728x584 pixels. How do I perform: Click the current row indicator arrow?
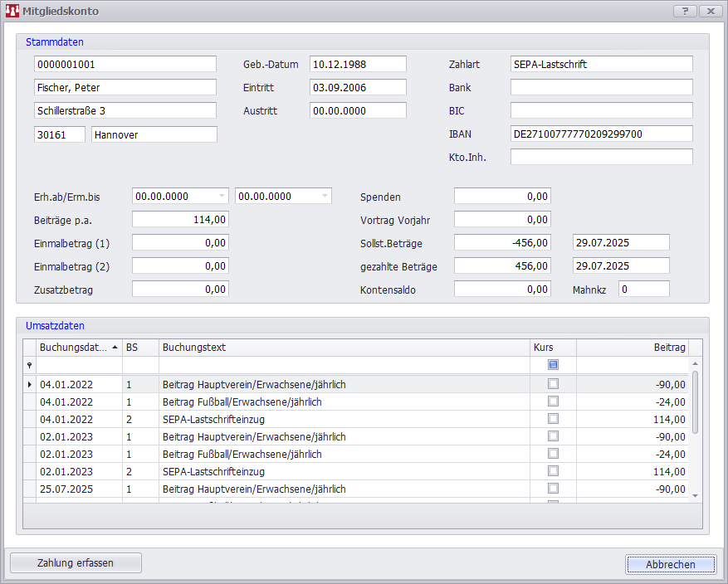(x=30, y=384)
